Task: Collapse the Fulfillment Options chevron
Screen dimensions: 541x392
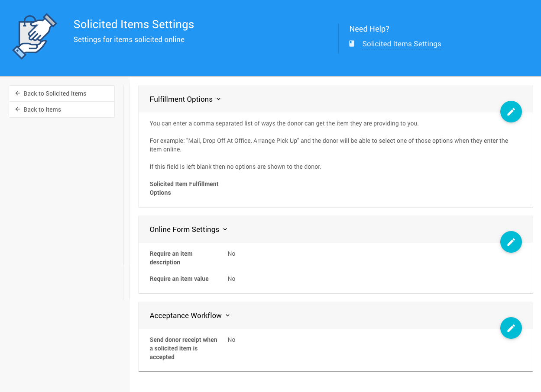Action: tap(219, 99)
